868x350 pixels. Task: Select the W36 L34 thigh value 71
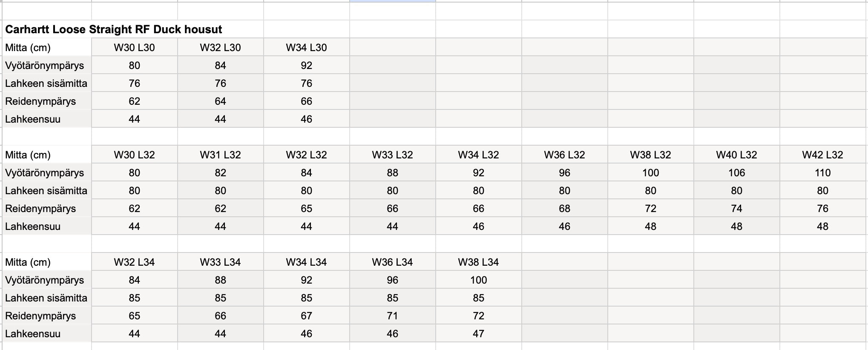[392, 316]
